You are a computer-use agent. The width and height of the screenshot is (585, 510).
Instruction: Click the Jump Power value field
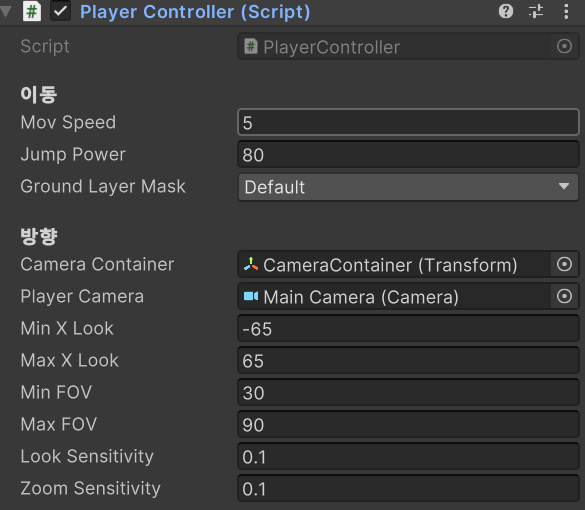(x=408, y=154)
